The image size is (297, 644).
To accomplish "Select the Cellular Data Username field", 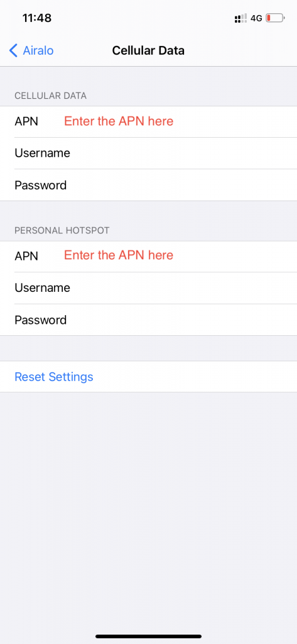I will (148, 153).
